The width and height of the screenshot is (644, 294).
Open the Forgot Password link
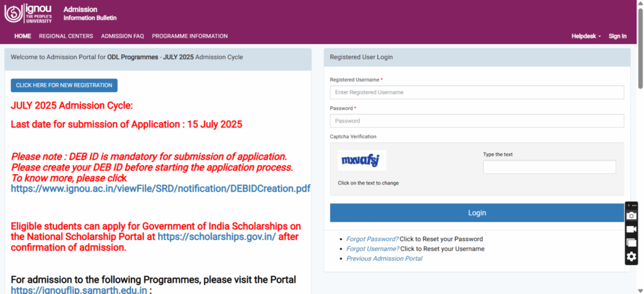(x=372, y=239)
